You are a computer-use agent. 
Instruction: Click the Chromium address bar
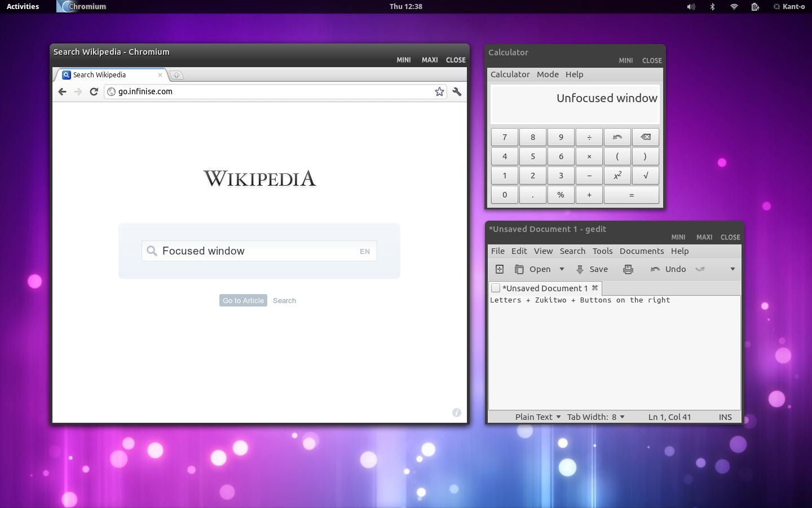coord(275,91)
